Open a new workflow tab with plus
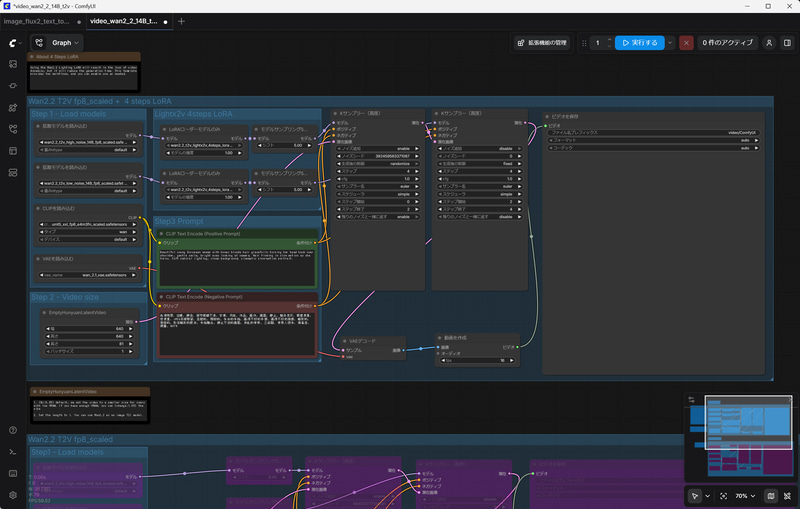 coord(181,21)
